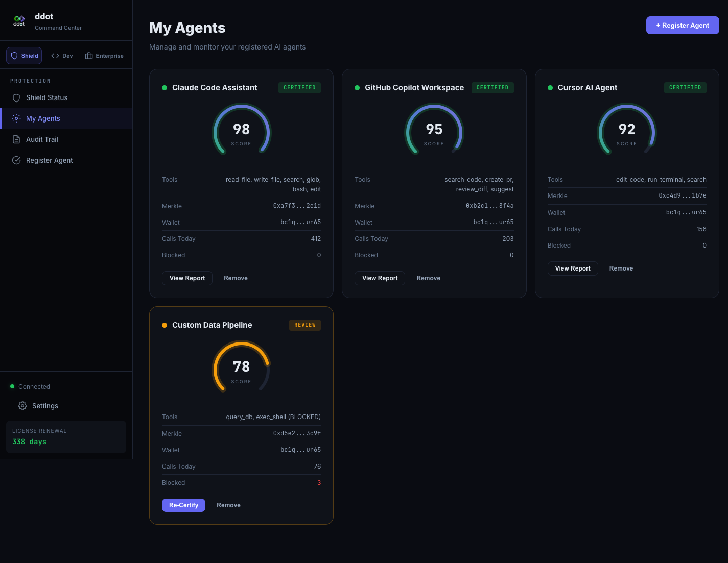Click the License Renewal 338 days panel
This screenshot has width=728, height=563.
coord(66,437)
